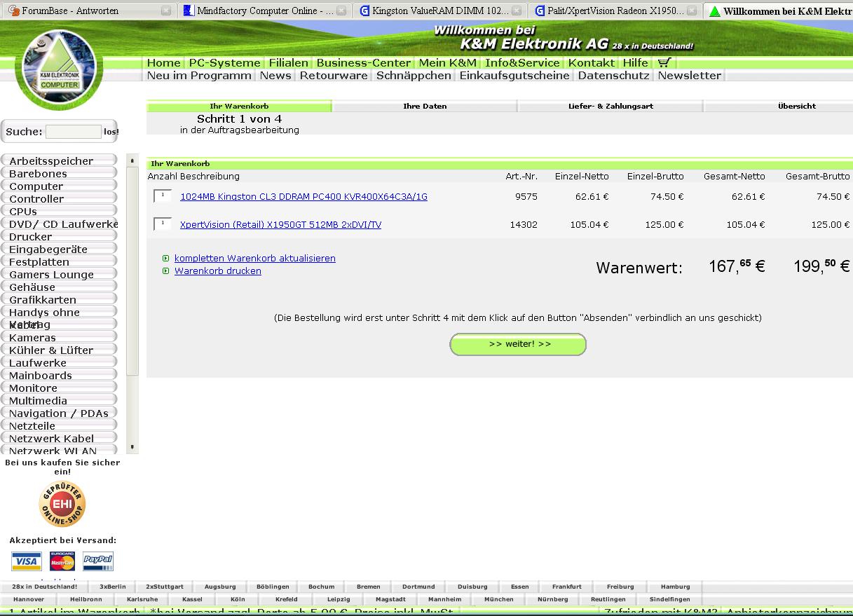Click XpertVision X1950GT product link
The height and width of the screenshot is (616, 853).
coord(280,225)
